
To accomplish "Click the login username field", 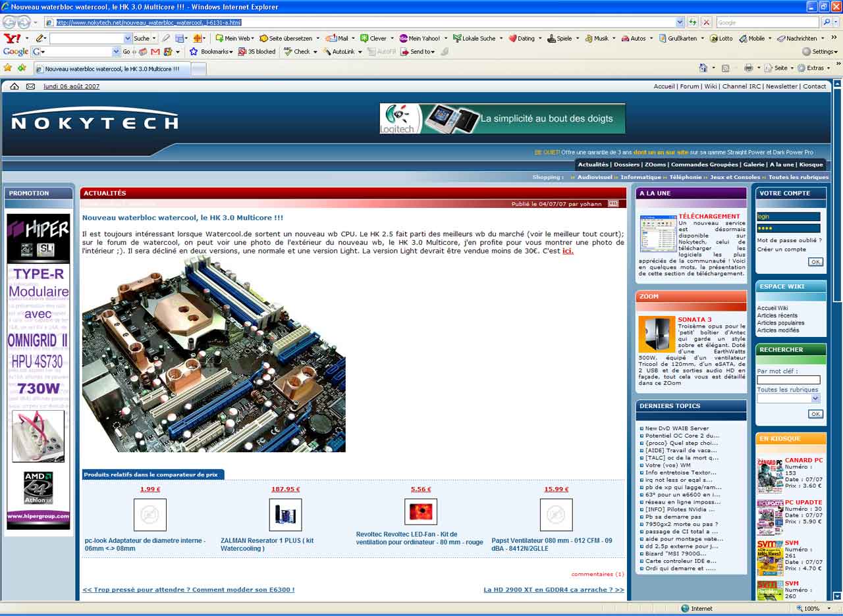I will [788, 217].
